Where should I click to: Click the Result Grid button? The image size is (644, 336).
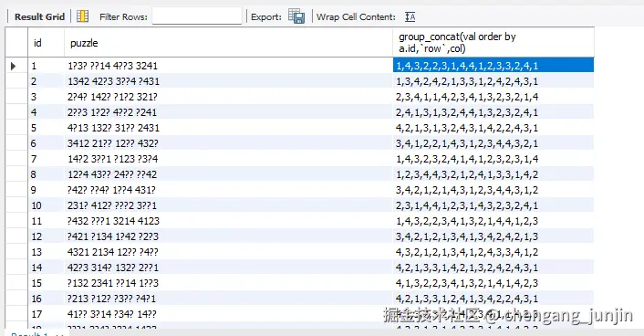click(x=39, y=16)
